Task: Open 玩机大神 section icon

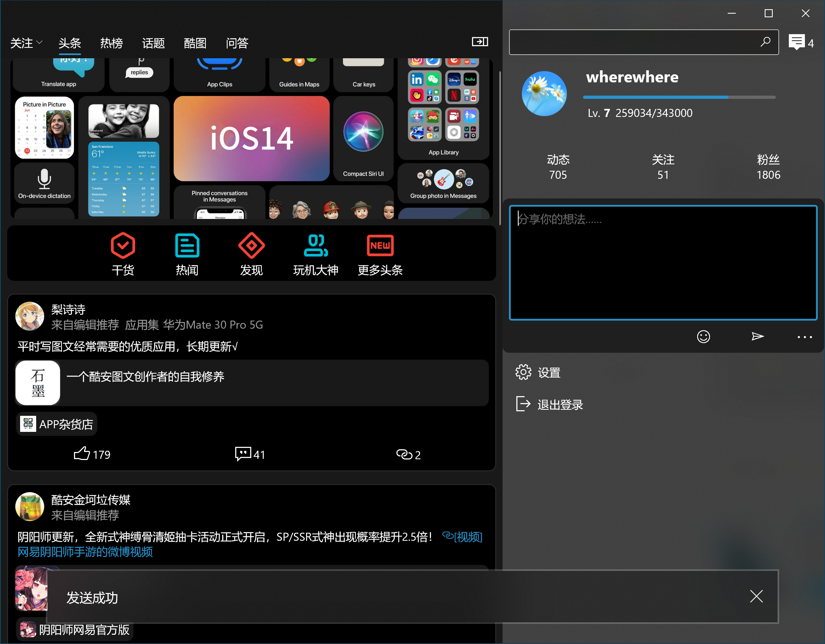Action: [x=316, y=245]
